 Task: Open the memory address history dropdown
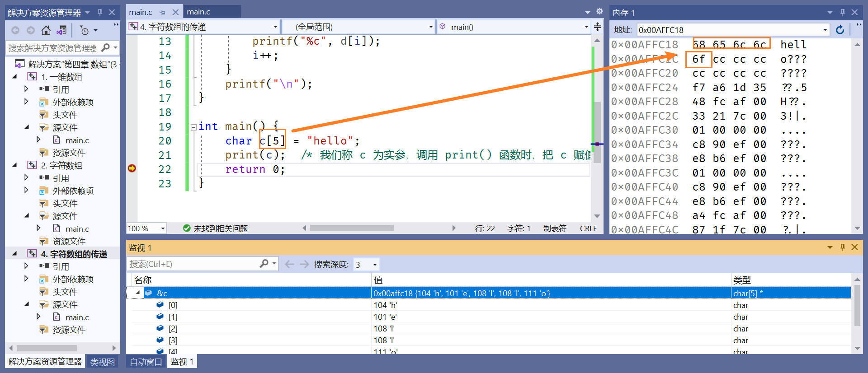pos(825,30)
